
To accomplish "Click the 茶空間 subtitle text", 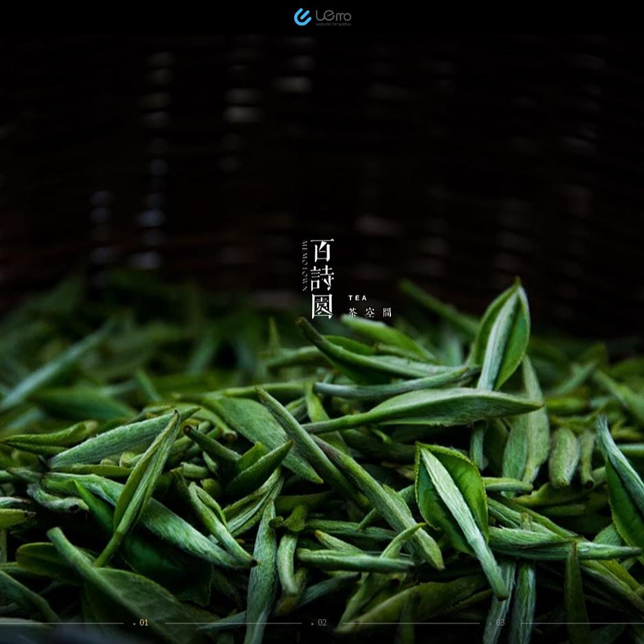I will click(370, 313).
